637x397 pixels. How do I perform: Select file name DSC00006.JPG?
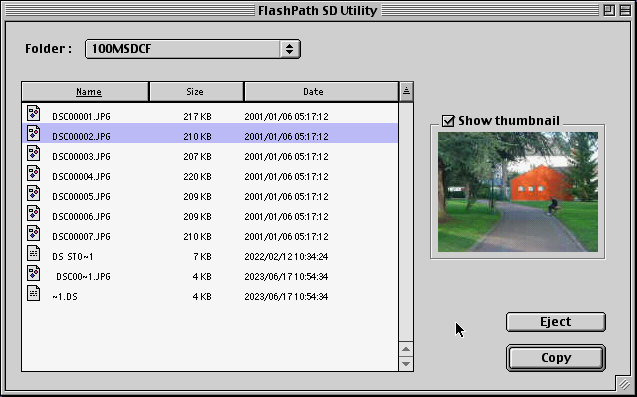pyautogui.click(x=81, y=216)
